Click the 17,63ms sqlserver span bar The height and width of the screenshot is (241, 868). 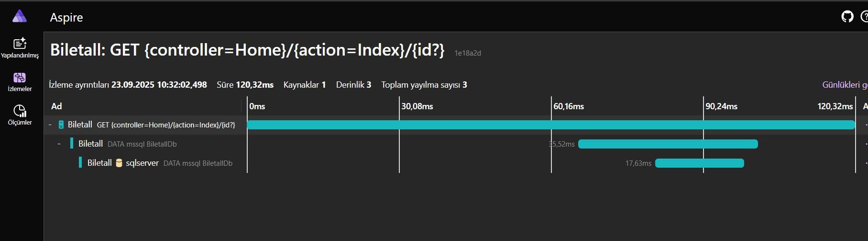pos(699,163)
